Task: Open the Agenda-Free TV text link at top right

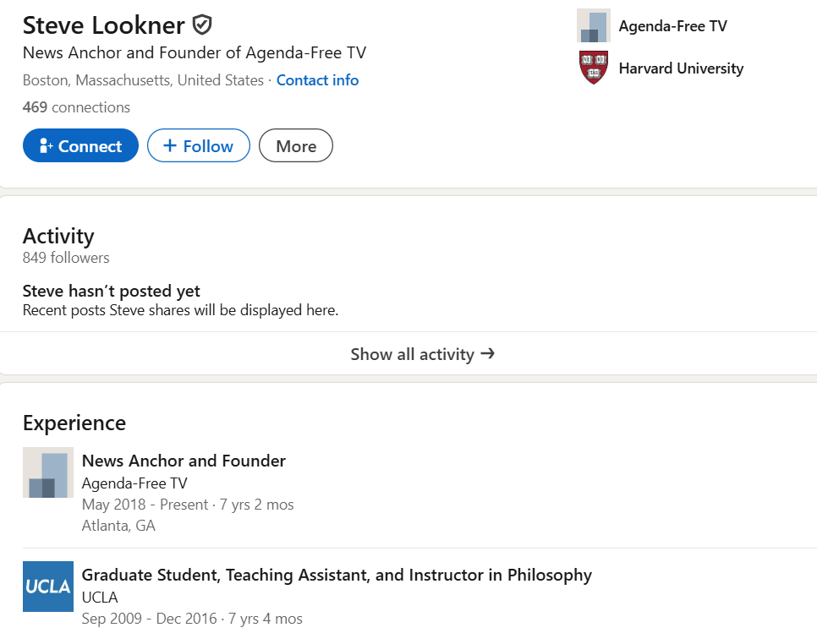Action: point(672,26)
